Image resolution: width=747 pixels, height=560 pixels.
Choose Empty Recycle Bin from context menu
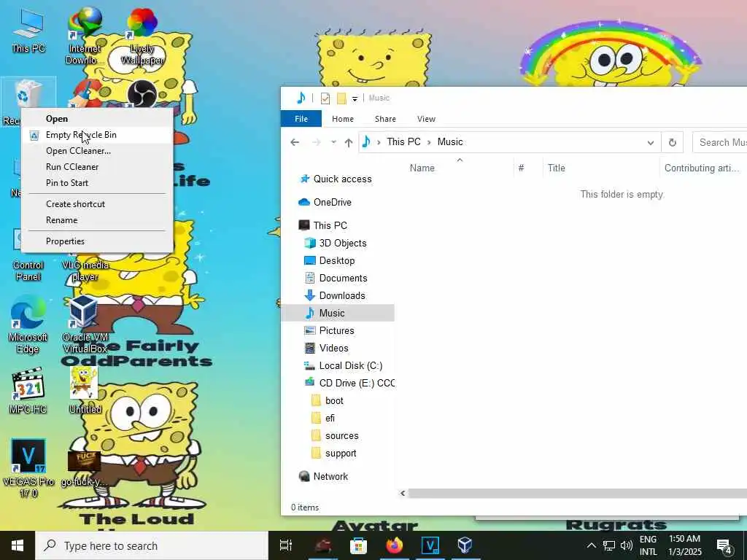click(97, 135)
